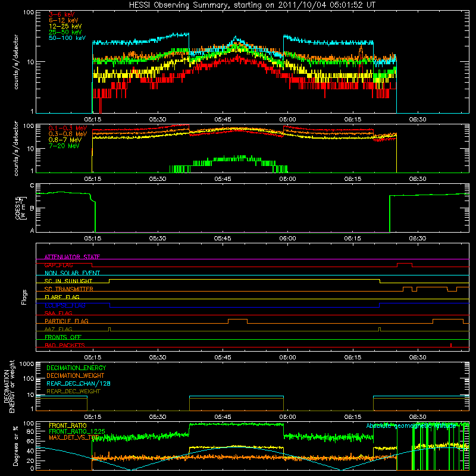Click the DECIMATION ENERGY or weight axis title
Viewport: 476px width, 476px height.
click(x=9, y=386)
